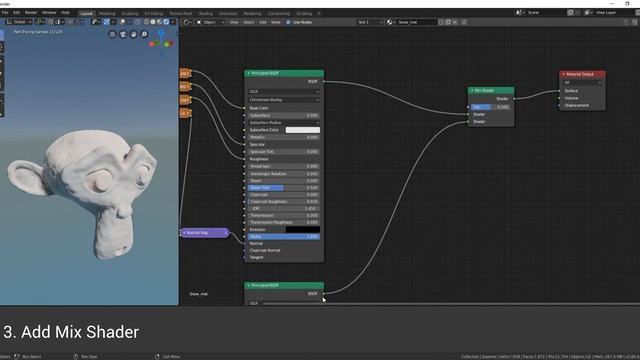Viewport: 640px width, 360px height.
Task: Select rendered viewport shading mode icon
Action: (166, 22)
